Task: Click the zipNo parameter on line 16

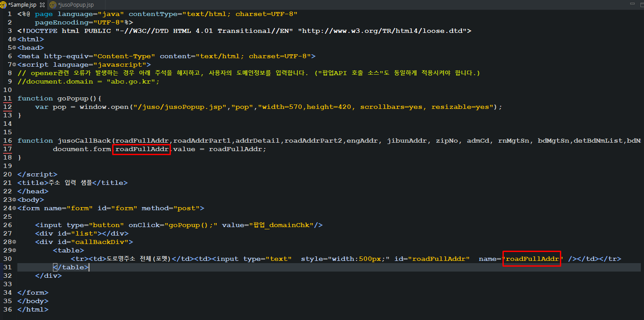Action: [x=447, y=140]
